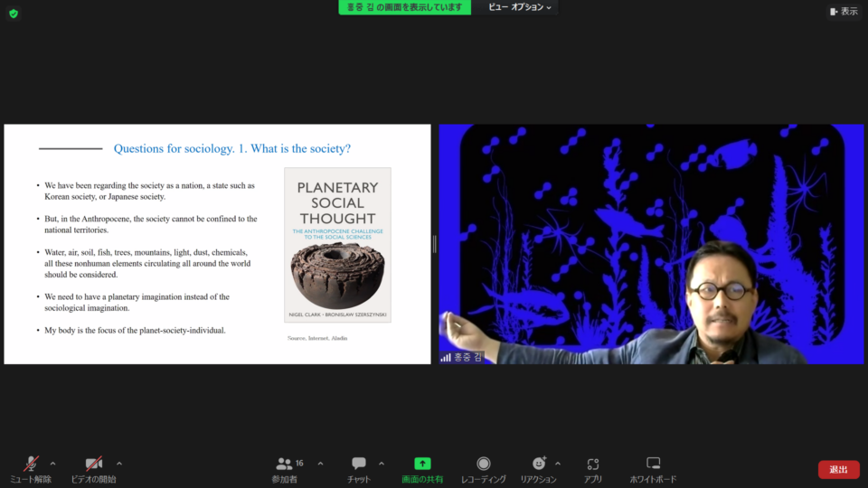The image size is (868, 488).
Task: Expand the participants options arrow
Action: 320,464
